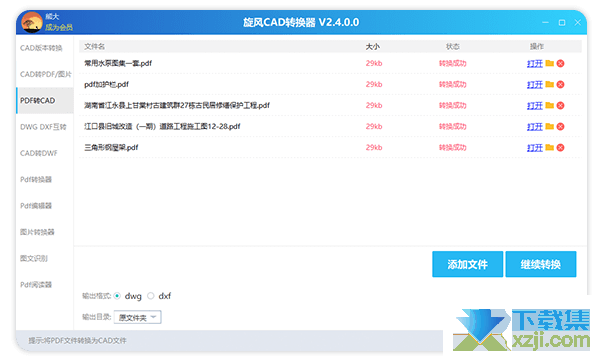Click 转换成功 status of 常用水泵图集一套.pdf

[453, 63]
